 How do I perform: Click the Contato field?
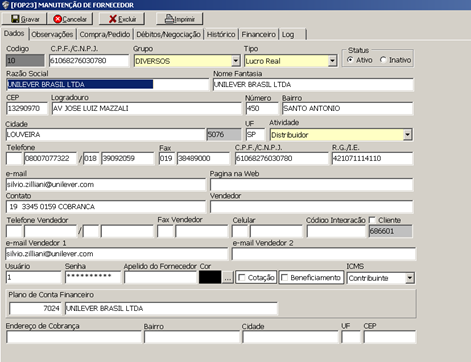(x=105, y=207)
